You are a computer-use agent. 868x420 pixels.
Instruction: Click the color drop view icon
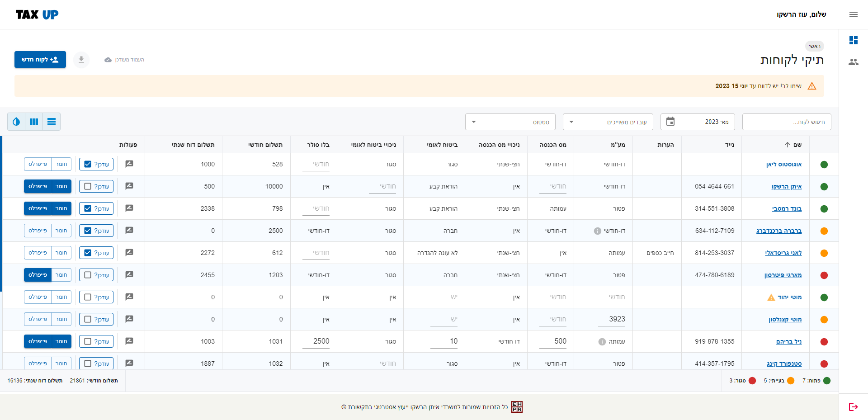[x=16, y=122]
